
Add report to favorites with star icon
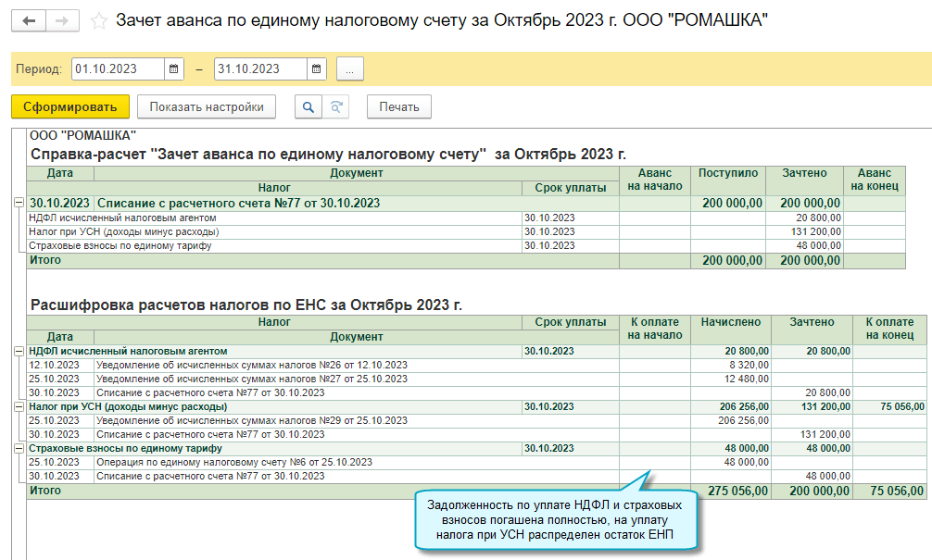(99, 21)
